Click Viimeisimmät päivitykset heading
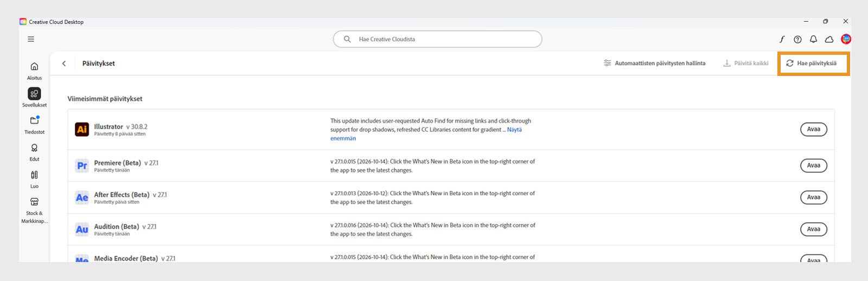The image size is (868, 281). [x=105, y=99]
